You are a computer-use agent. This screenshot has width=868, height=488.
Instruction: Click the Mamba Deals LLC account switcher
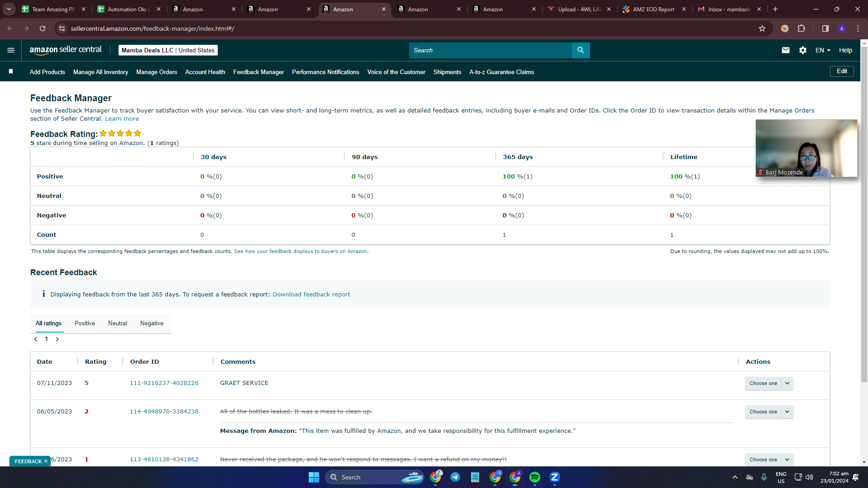point(168,50)
